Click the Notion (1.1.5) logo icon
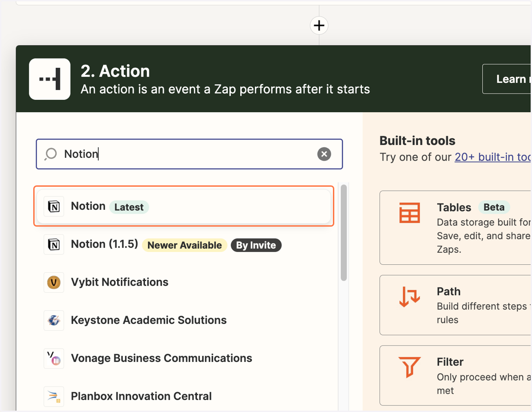 click(x=54, y=244)
